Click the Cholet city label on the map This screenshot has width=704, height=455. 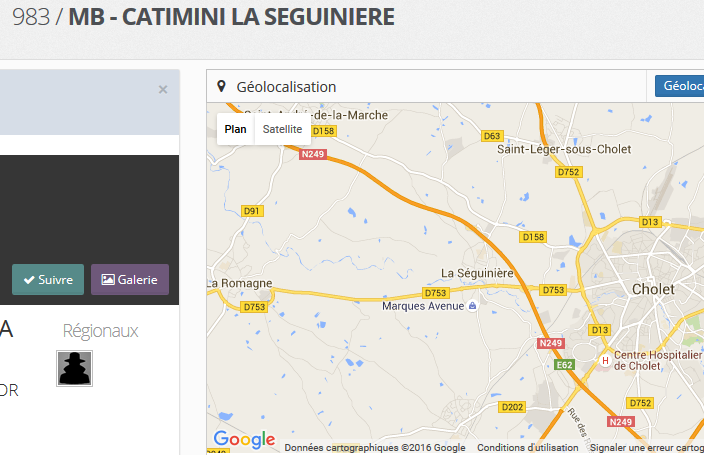653,289
